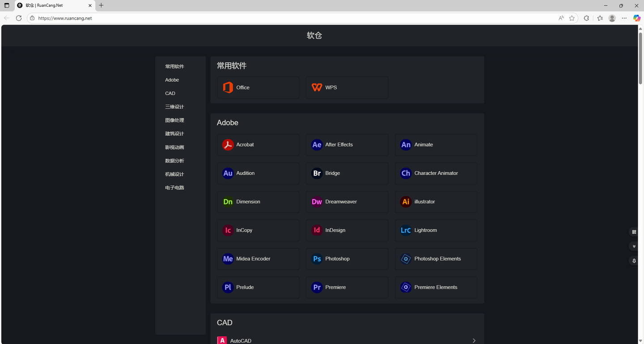Select the InCopy Ic icon
The height and width of the screenshot is (344, 644).
tap(228, 230)
